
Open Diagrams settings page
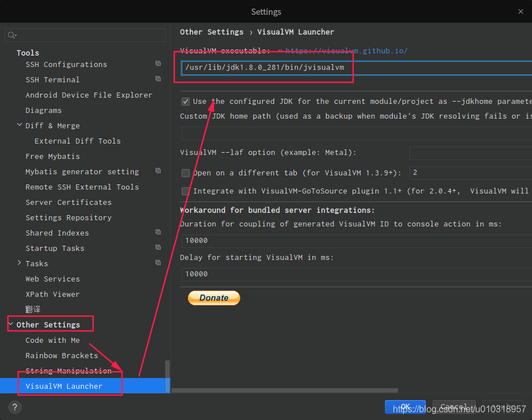(43, 111)
